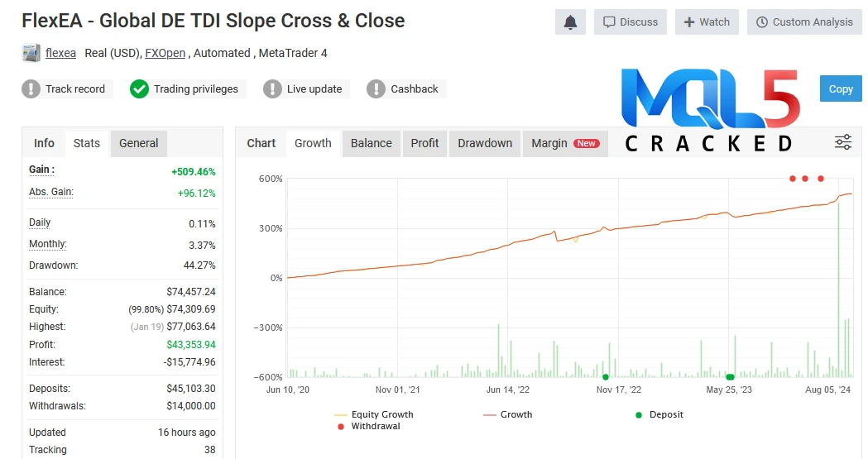Screen dimensions: 868x459
Task: Click the Cashback label
Action: point(414,89)
